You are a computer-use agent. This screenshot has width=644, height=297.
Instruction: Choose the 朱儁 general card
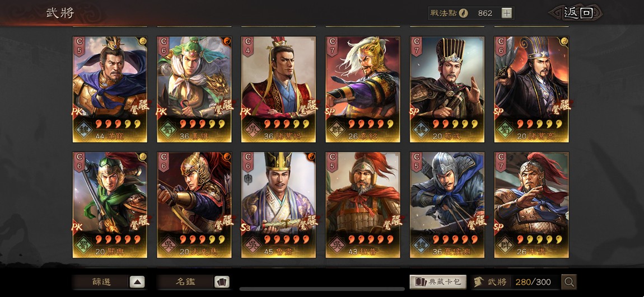pyautogui.click(x=531, y=205)
